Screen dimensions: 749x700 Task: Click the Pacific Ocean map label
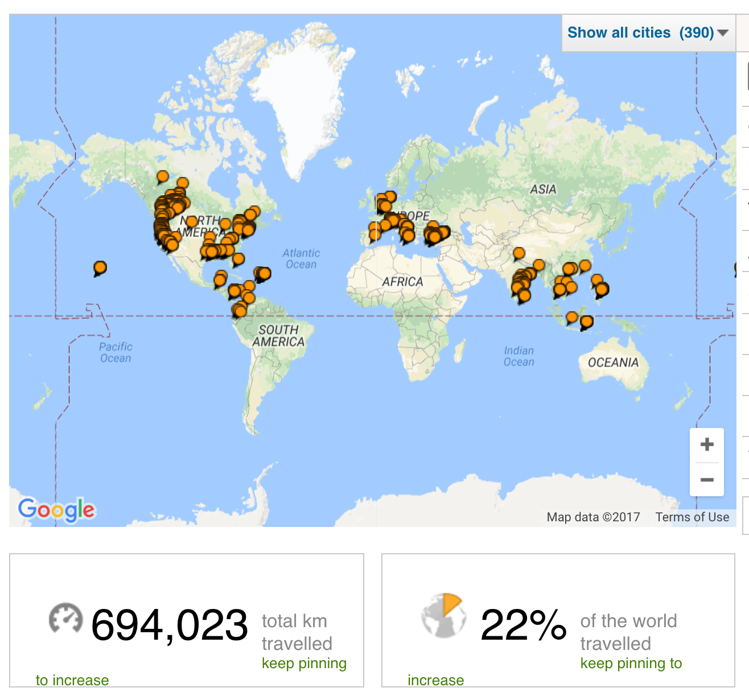coord(116,352)
